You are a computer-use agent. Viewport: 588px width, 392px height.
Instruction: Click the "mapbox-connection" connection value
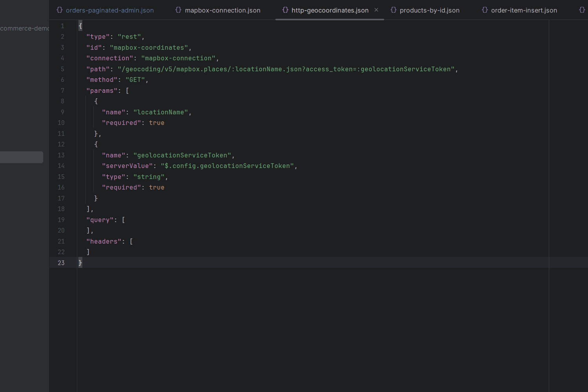click(x=178, y=58)
